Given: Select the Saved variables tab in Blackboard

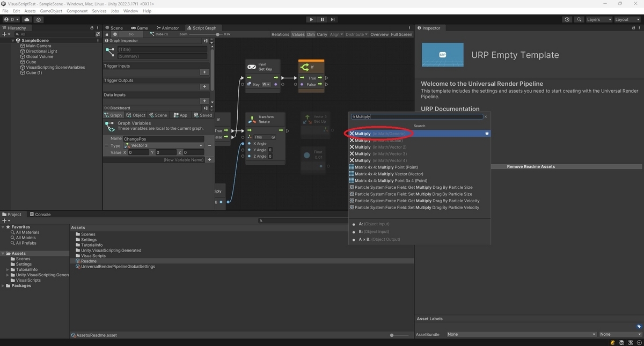Looking at the screenshot, I should click(x=202, y=115).
